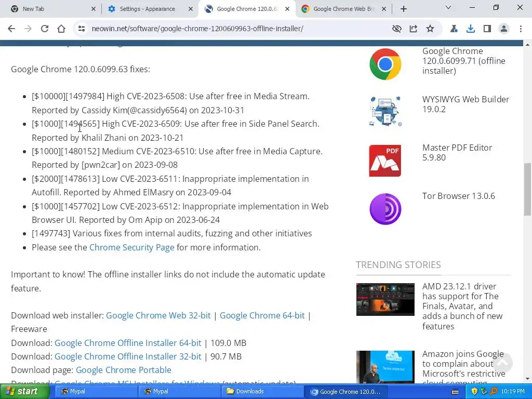
Task: Click the forward navigation arrow
Action: point(28,29)
